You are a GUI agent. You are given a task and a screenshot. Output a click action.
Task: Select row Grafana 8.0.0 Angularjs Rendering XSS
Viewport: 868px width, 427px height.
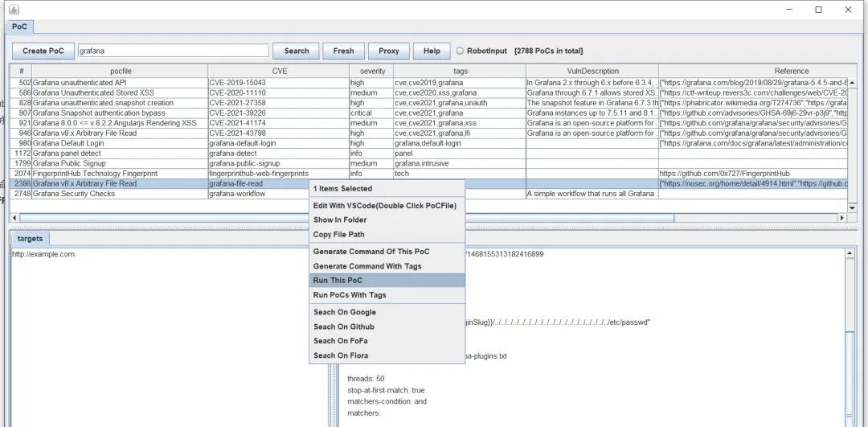[429, 122]
